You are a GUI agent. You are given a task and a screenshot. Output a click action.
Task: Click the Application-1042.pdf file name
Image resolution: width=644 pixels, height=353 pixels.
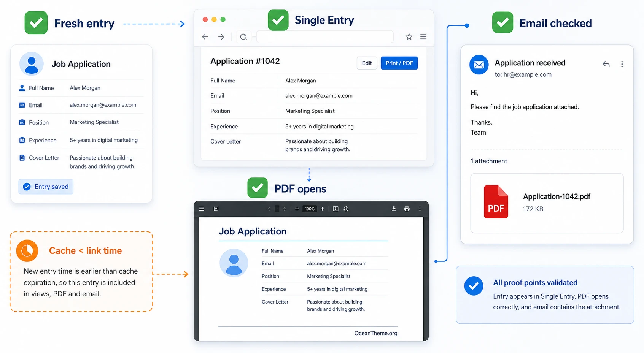point(557,196)
